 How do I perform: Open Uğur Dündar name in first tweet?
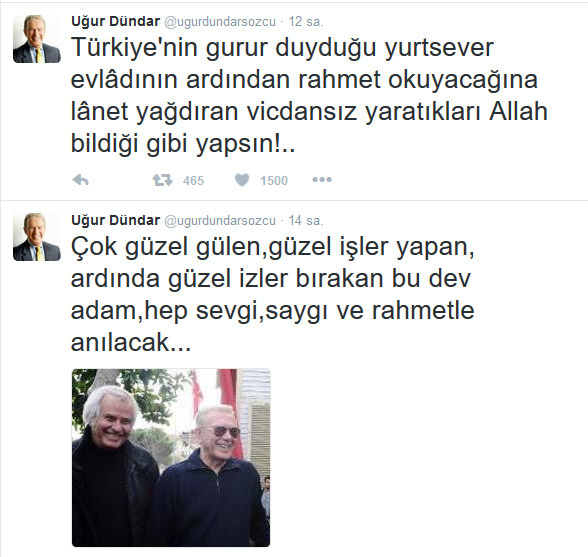116,21
